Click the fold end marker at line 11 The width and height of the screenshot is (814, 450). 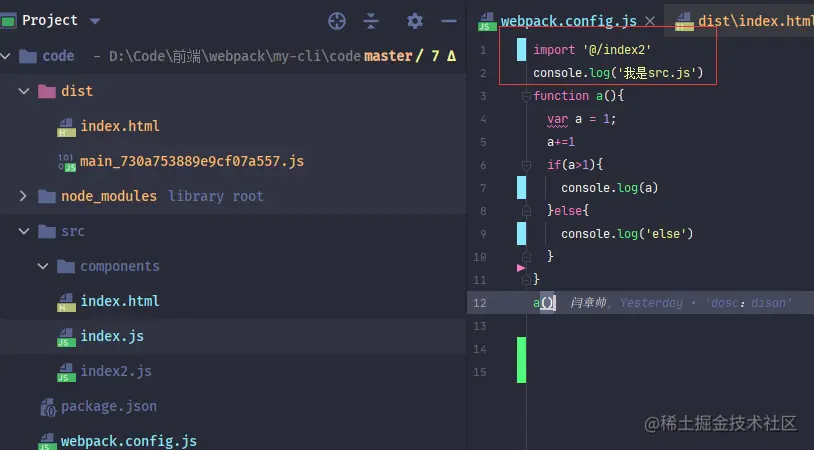click(526, 280)
